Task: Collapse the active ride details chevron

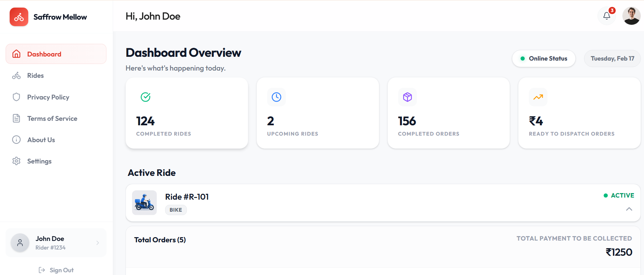Action: [629, 209]
